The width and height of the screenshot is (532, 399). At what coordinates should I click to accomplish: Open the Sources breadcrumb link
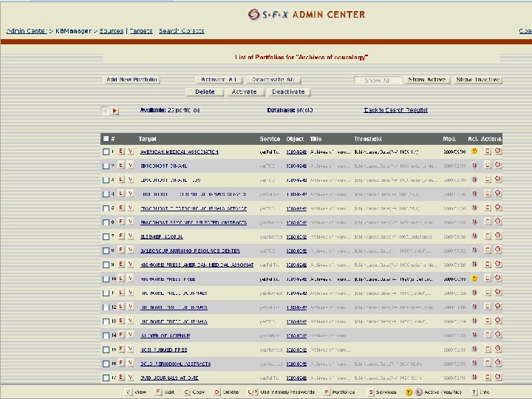pyautogui.click(x=112, y=31)
